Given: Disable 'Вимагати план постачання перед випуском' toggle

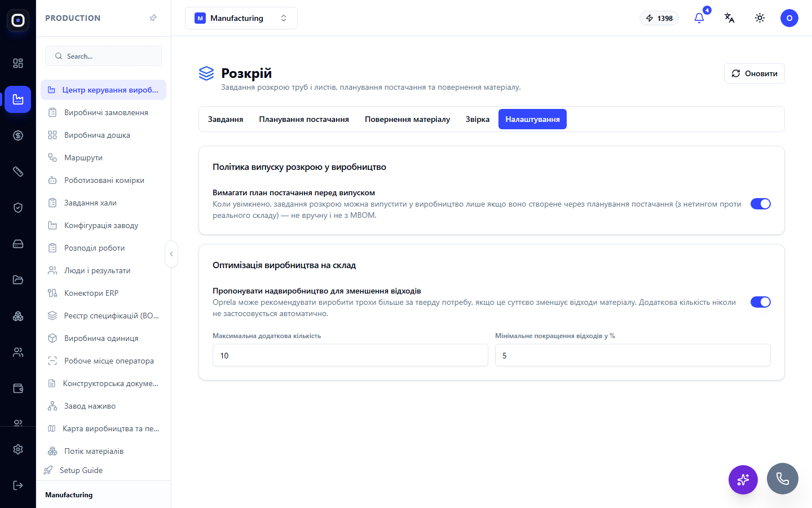Looking at the screenshot, I should tap(761, 204).
